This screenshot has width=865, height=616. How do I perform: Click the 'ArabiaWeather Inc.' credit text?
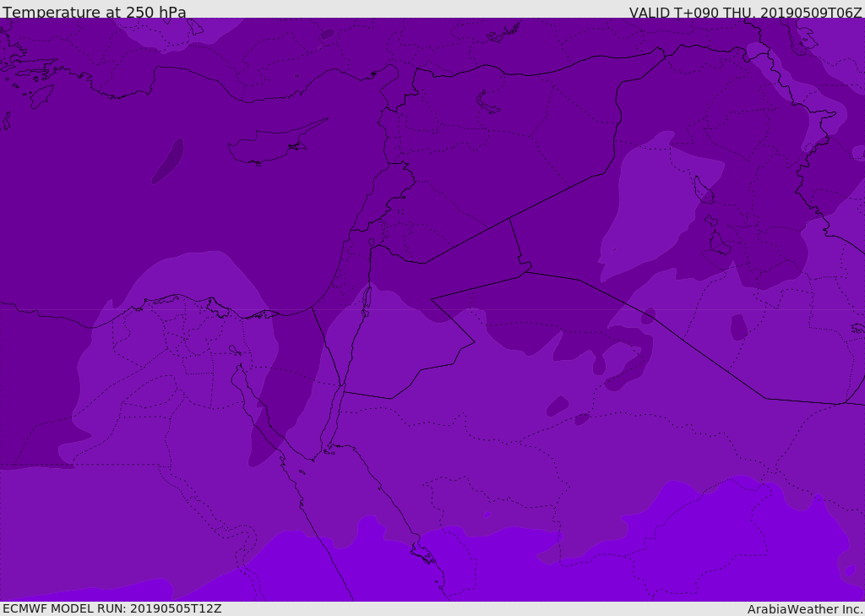click(x=804, y=609)
